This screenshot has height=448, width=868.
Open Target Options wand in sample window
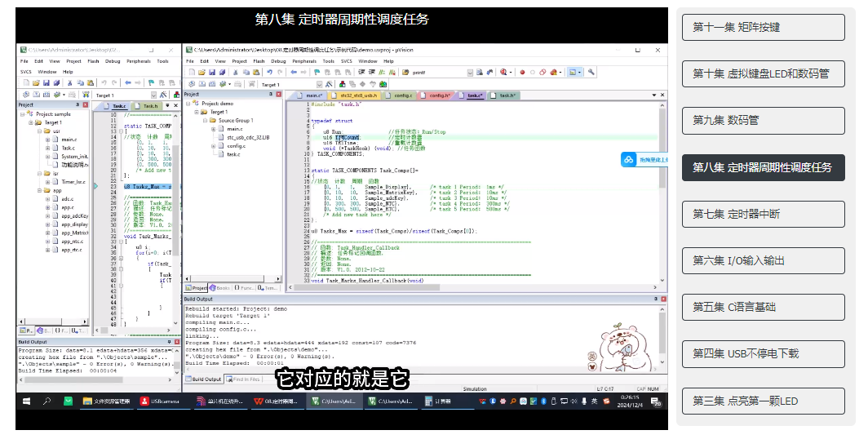163,95
